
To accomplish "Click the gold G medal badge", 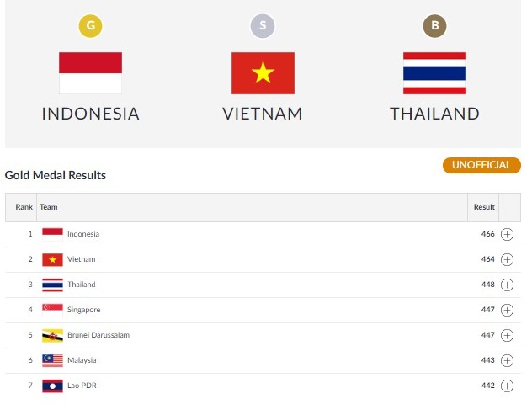I will 90,26.
